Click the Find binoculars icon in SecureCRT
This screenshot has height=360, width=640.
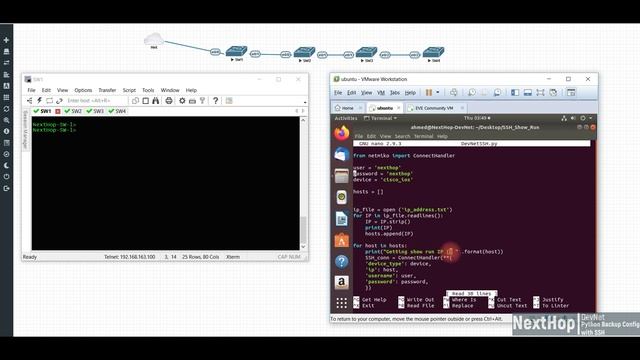pyautogui.click(x=156, y=100)
